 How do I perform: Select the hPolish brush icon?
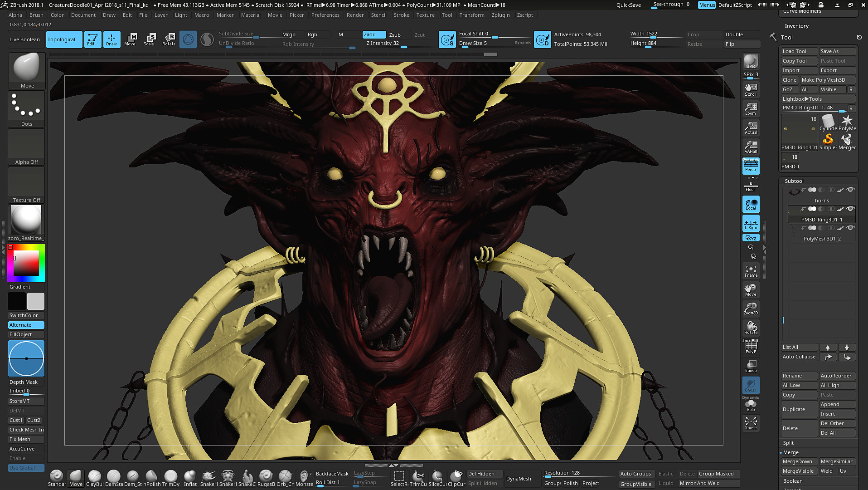(x=152, y=478)
